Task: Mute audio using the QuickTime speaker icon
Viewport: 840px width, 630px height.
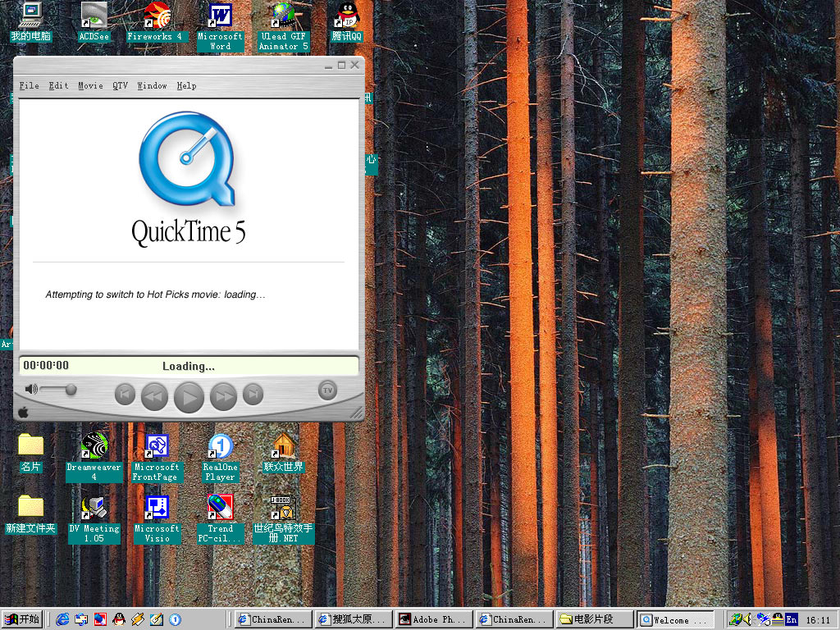Action: click(31, 389)
